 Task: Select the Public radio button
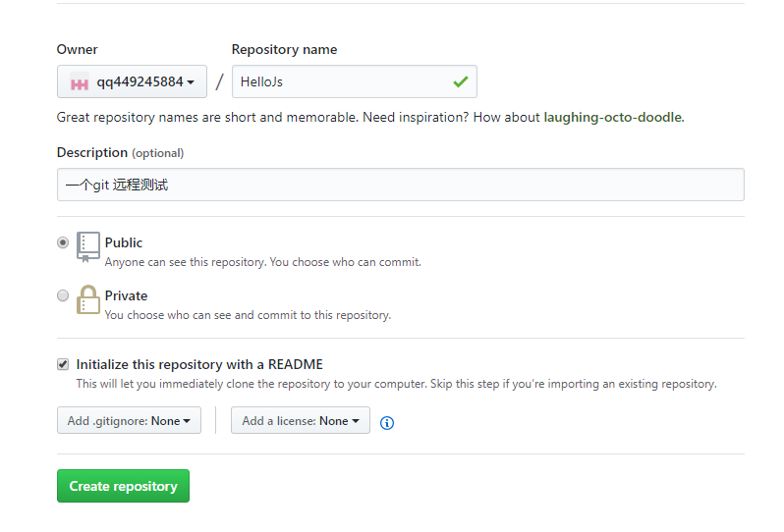tap(63, 242)
